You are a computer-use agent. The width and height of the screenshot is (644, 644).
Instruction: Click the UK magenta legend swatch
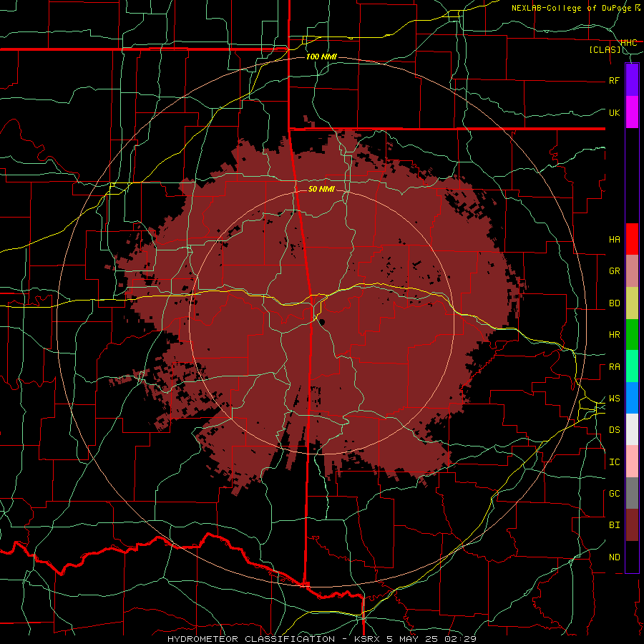click(x=632, y=112)
